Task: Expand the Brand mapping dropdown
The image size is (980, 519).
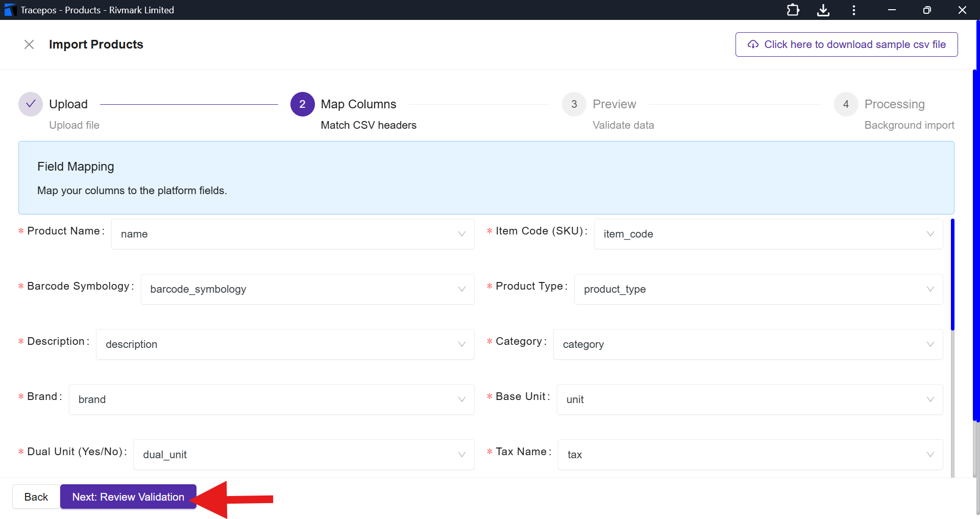Action: coord(272,399)
